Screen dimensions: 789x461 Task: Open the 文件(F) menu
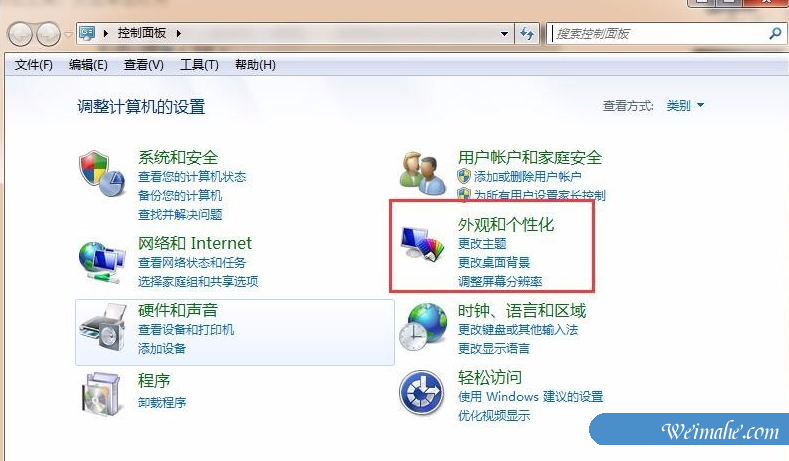pos(33,65)
